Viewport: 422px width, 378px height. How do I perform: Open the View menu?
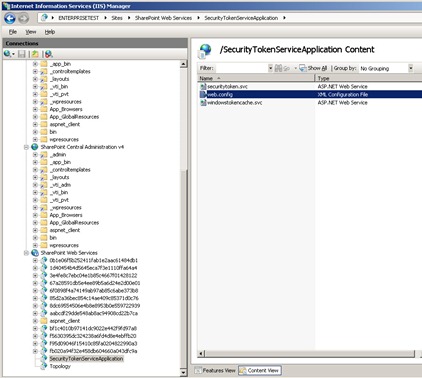31,32
